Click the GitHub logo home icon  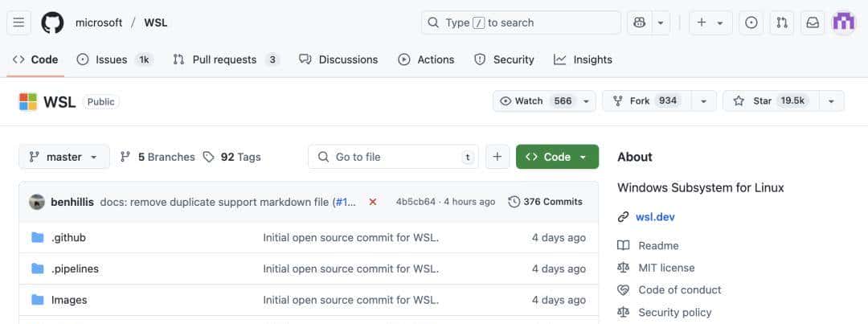[x=52, y=23]
